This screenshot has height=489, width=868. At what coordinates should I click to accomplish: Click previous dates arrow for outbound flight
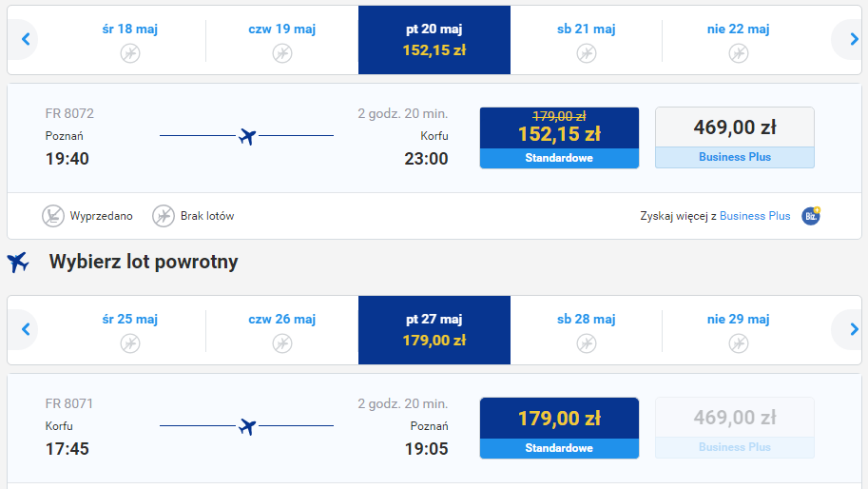(x=26, y=40)
